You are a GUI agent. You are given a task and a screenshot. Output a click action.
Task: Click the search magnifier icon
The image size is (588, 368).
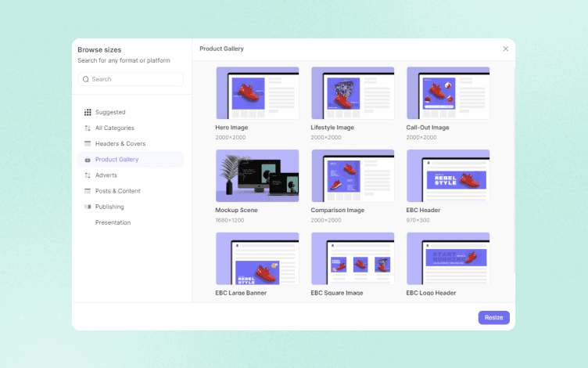(86, 79)
